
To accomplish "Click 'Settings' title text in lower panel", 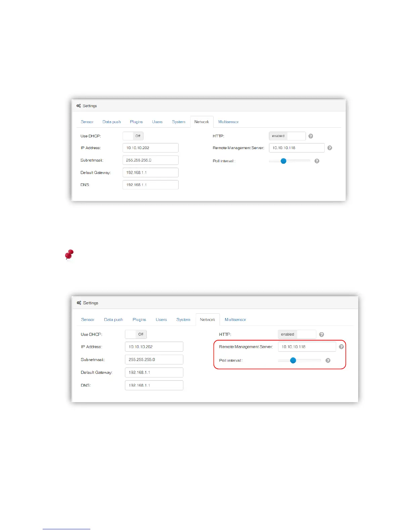I will [91, 303].
